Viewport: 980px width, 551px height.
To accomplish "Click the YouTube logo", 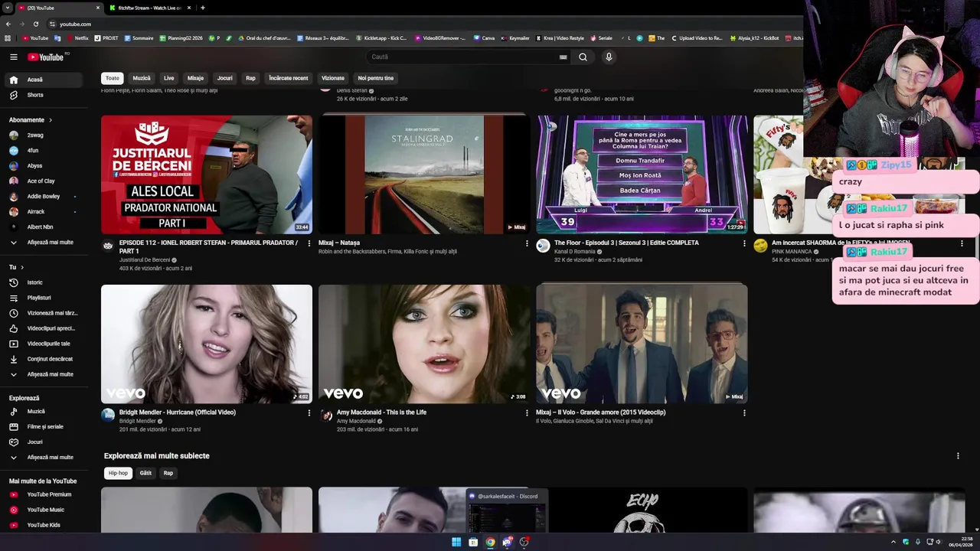I will point(46,57).
